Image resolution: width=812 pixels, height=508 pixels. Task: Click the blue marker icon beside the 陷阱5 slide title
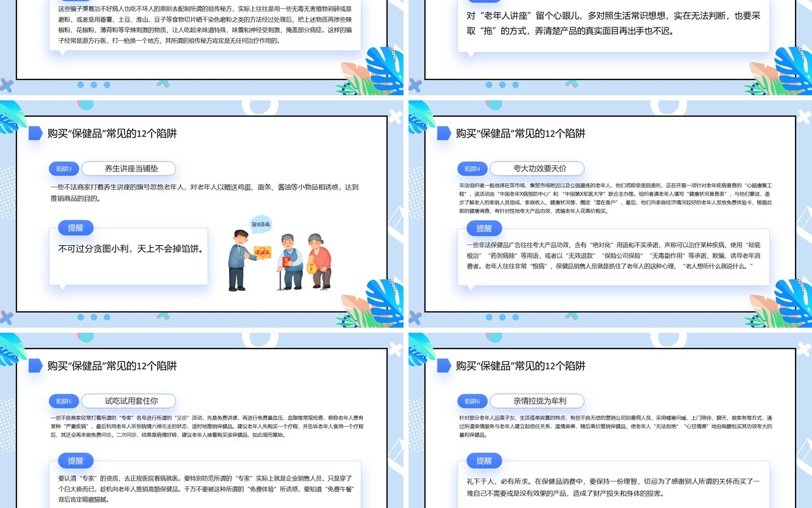pos(36,366)
